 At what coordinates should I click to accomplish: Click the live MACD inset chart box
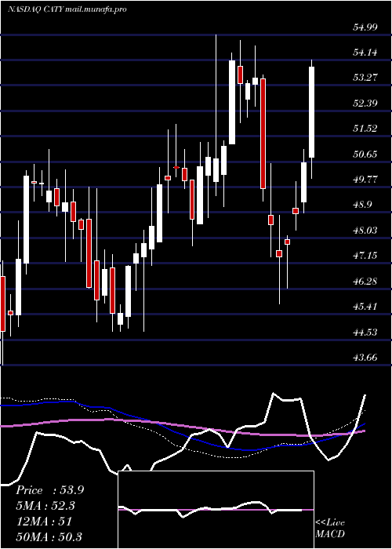tap(216, 510)
